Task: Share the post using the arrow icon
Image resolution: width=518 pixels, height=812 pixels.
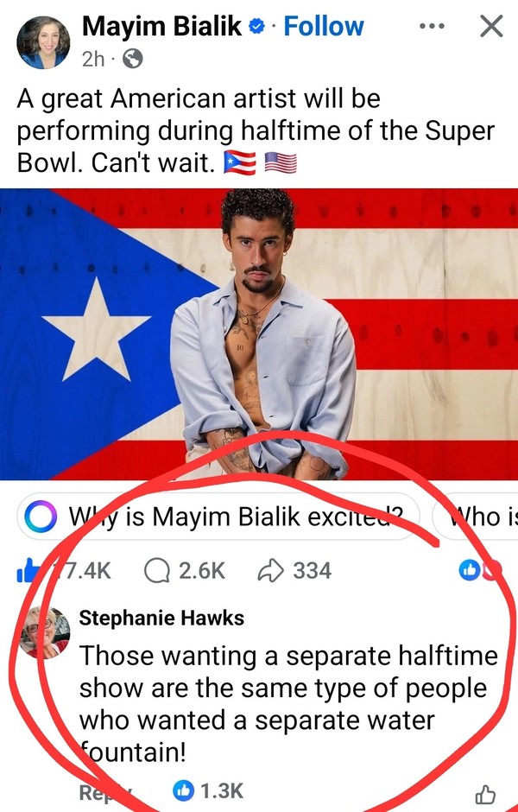Action: pos(270,571)
